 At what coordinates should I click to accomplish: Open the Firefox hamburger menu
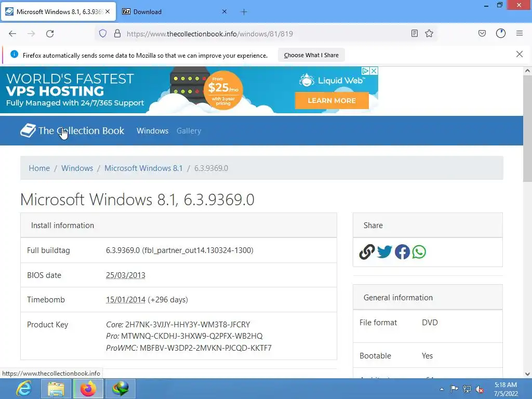point(520,33)
